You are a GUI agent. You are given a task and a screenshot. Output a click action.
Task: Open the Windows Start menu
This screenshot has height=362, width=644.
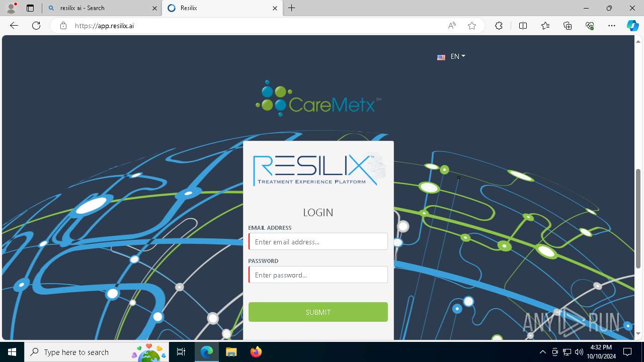click(12, 352)
